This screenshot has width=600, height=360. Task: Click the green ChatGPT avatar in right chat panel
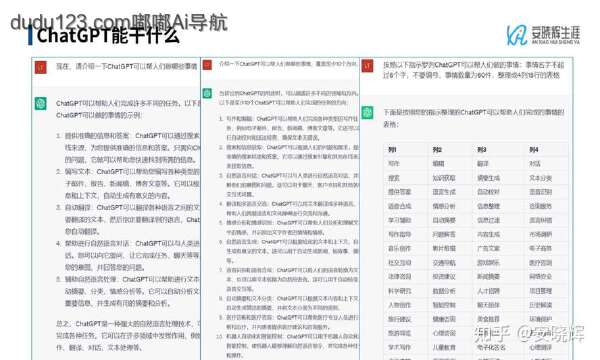pos(367,112)
